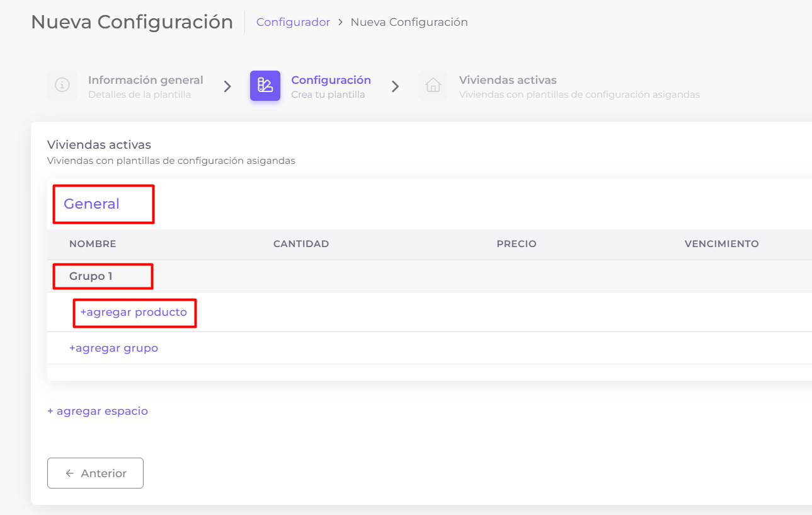Add a space with + agregar espacio
812x515 pixels.
pos(98,411)
